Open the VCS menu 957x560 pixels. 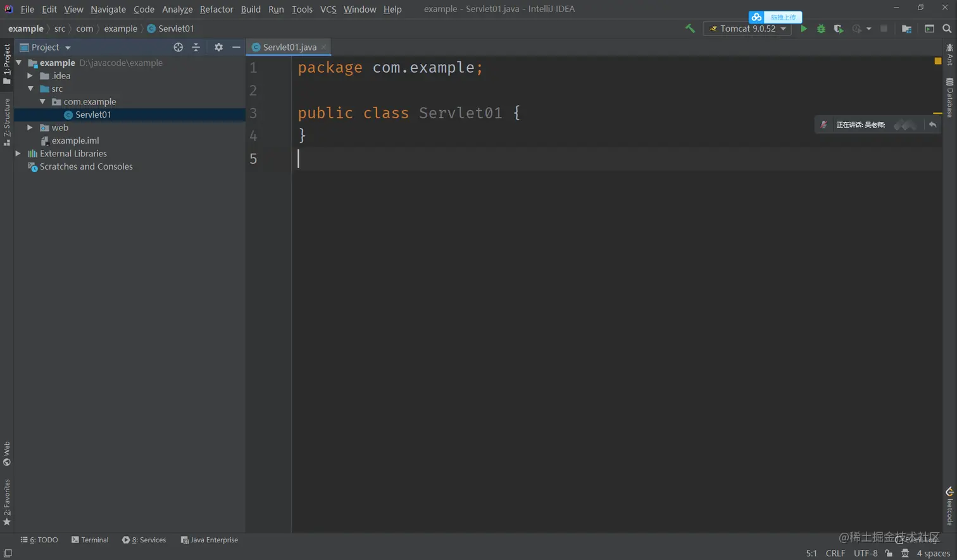(x=328, y=9)
